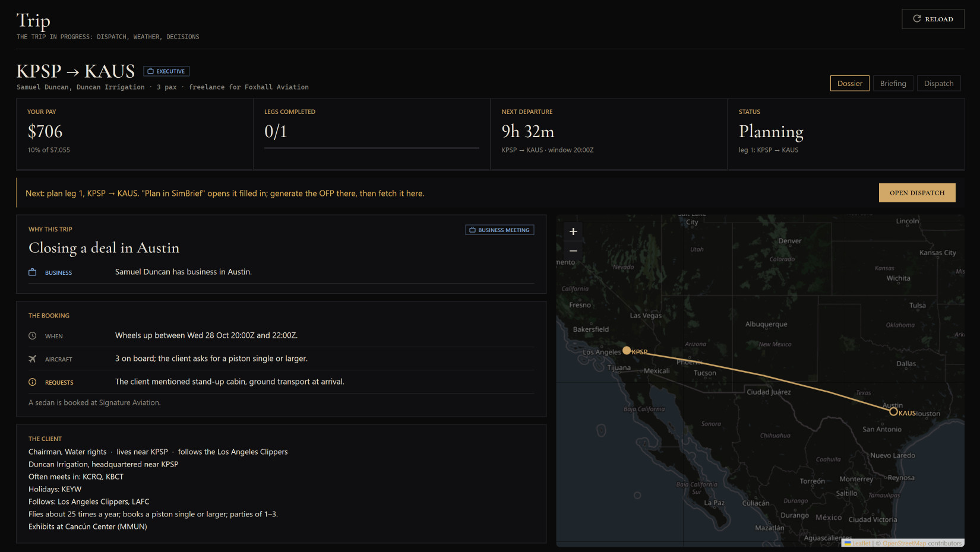Image resolution: width=980 pixels, height=552 pixels.
Task: Click the Executive badge
Action: click(166, 71)
